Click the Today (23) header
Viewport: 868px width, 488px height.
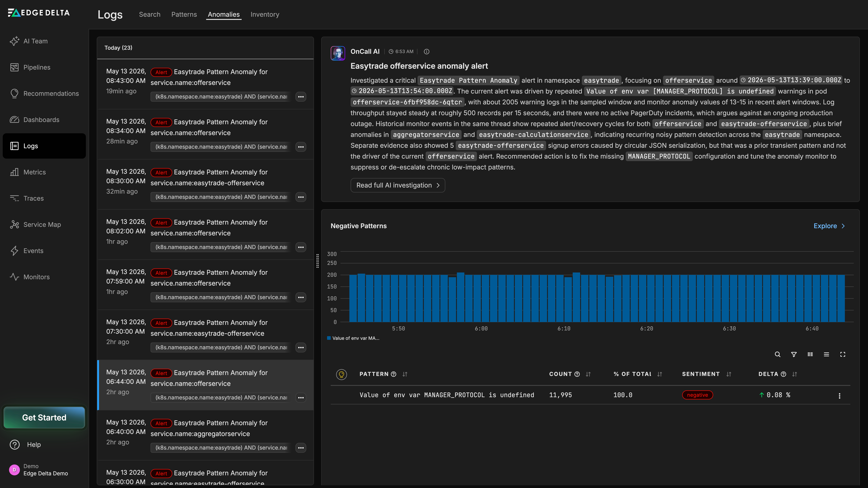[x=118, y=48]
